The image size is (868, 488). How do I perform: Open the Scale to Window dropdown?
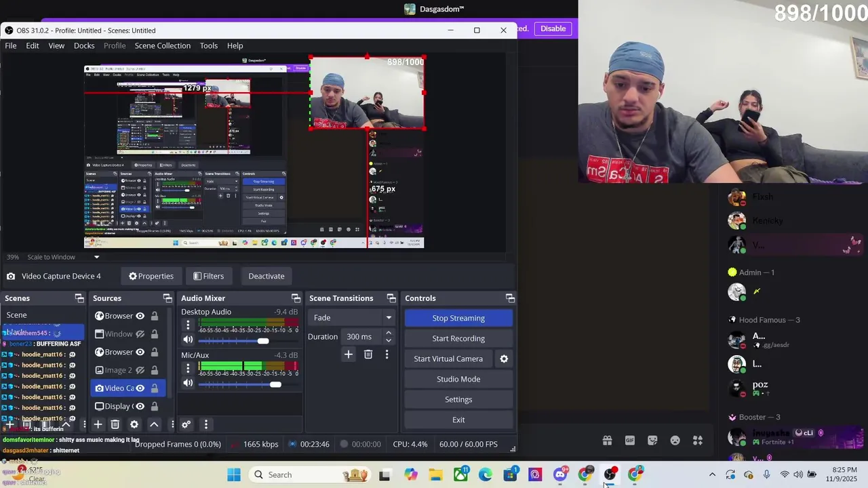coord(64,257)
